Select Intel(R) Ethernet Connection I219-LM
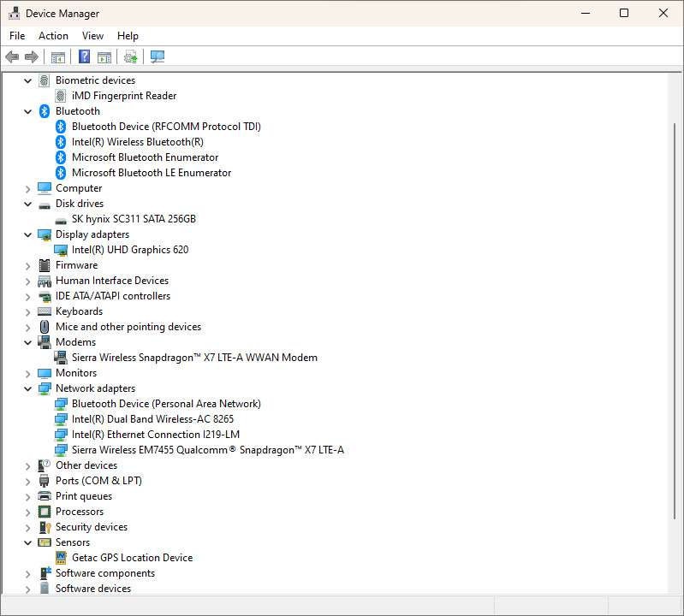This screenshot has width=684, height=616. (x=155, y=435)
